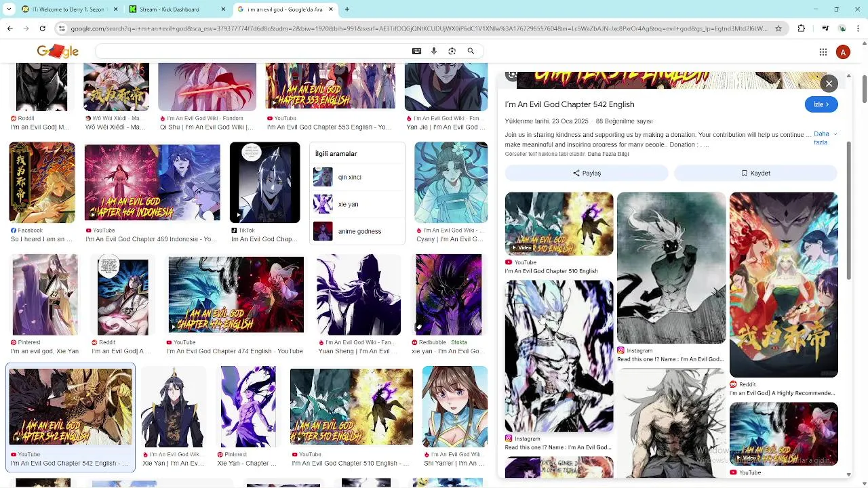Open the selected Chapter 542 English thumbnail

tap(71, 407)
